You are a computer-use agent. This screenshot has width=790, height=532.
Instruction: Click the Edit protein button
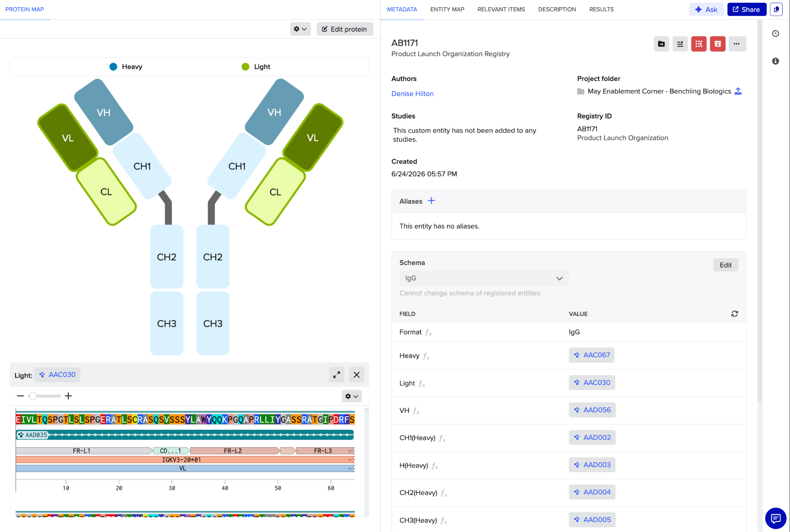click(x=344, y=29)
